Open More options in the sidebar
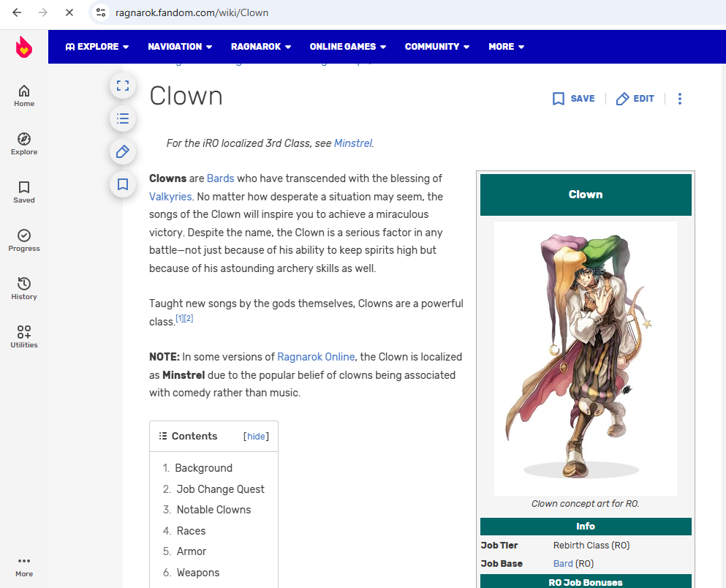Viewport: 726px width, 588px height. click(24, 568)
